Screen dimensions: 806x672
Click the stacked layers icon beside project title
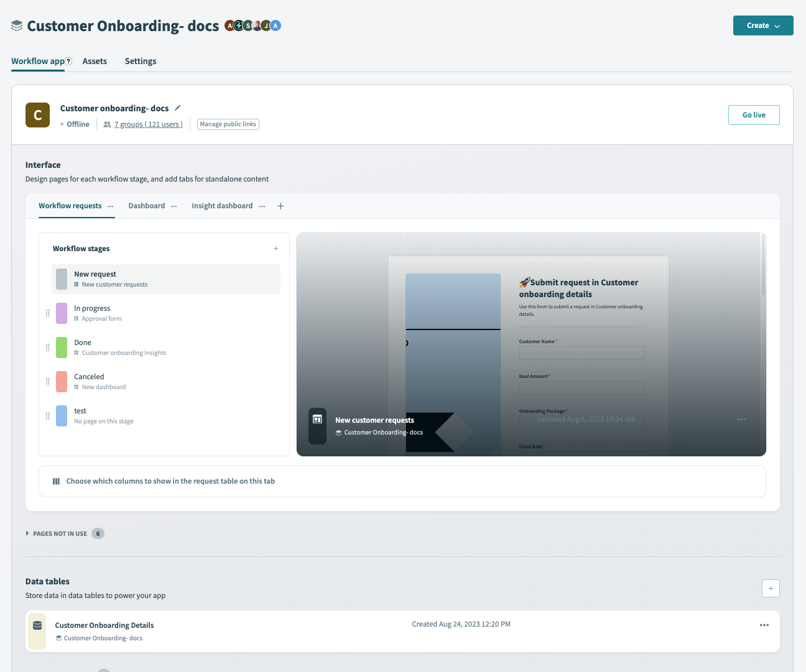click(x=17, y=25)
